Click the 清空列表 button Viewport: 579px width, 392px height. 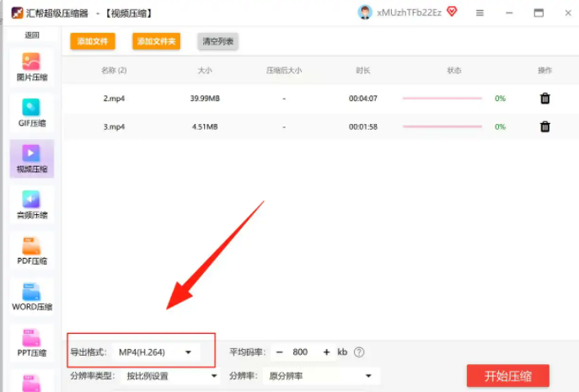tap(218, 41)
